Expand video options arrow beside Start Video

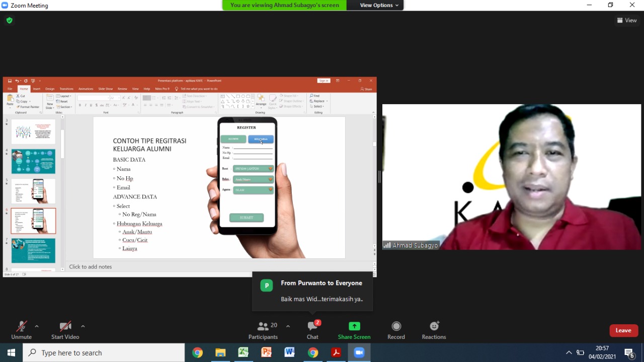83,326
